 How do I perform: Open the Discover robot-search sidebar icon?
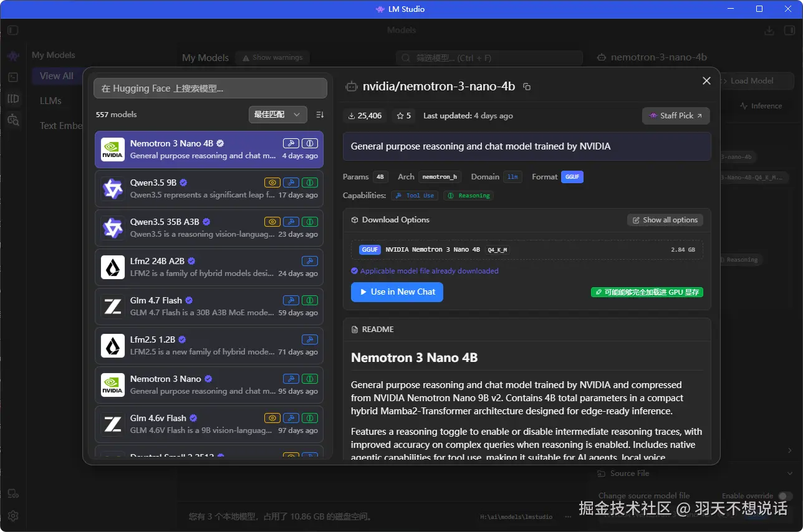tap(13, 120)
